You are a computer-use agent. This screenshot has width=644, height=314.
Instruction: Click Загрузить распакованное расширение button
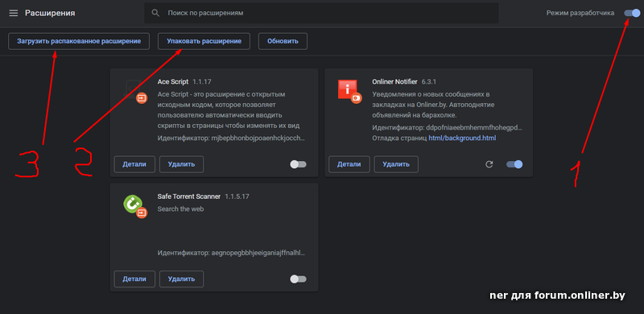tap(79, 41)
